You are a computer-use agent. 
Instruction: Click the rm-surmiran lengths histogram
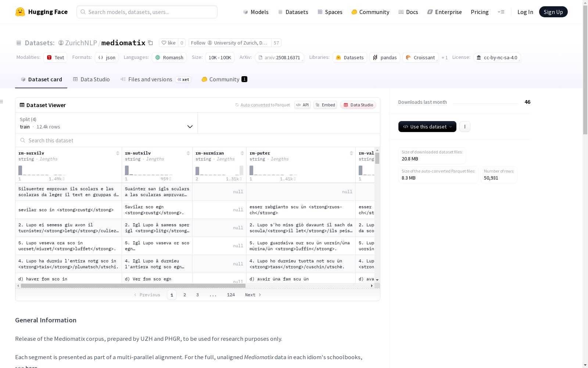[219, 170]
